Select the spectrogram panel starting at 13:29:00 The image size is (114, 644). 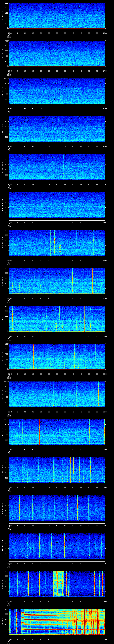(x=57, y=546)
